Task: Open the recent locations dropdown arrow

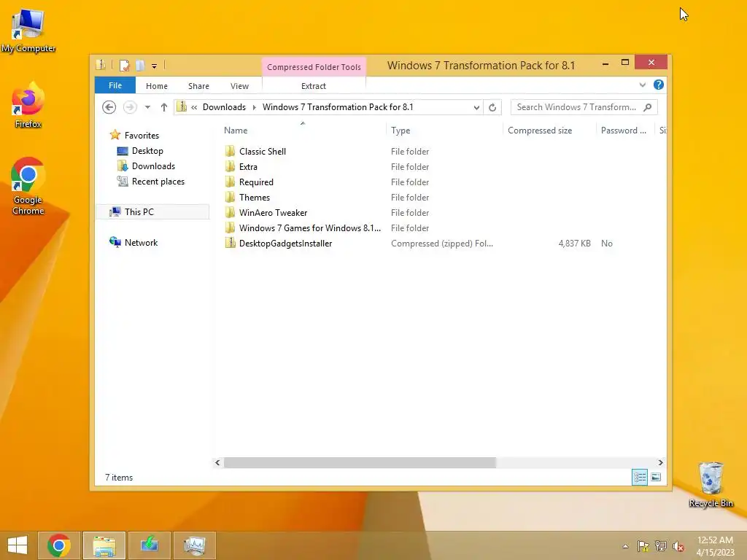Action: coord(147,107)
